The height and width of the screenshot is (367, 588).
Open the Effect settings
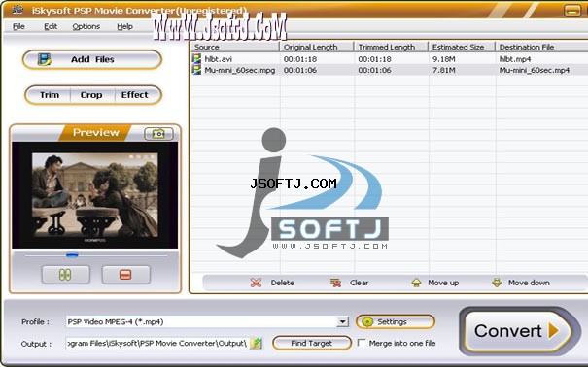(x=135, y=95)
